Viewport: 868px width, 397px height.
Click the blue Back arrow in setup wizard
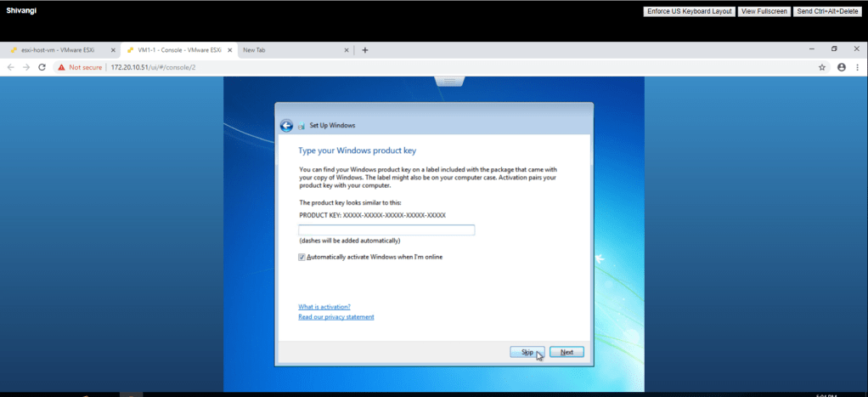click(x=286, y=126)
